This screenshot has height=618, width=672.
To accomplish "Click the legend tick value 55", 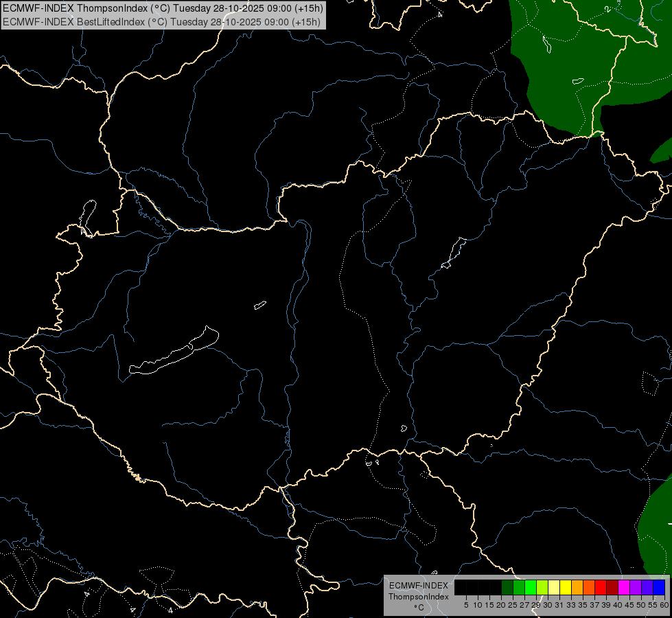I will pyautogui.click(x=653, y=605).
